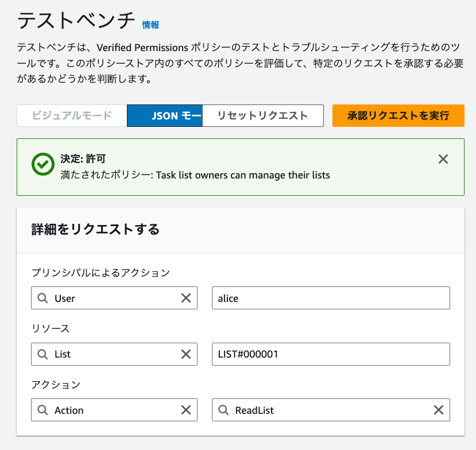Click search icon in Action type field
Screen dimensions: 476x450
click(x=42, y=410)
